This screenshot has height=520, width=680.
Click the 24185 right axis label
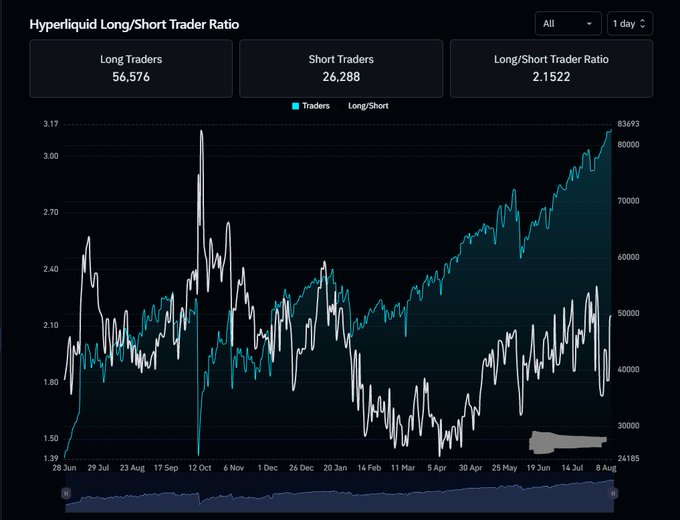point(628,458)
